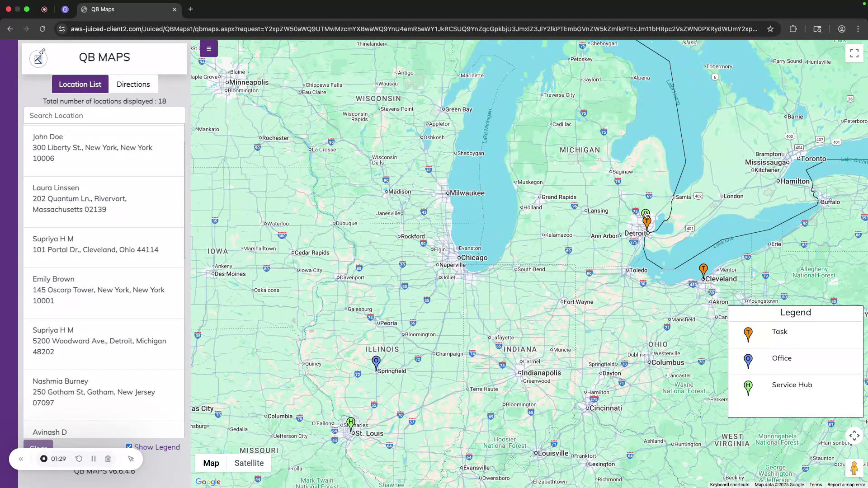Collapse the recording toolbar with double-chevron
Image resolution: width=868 pixels, height=488 pixels.
[x=21, y=459]
